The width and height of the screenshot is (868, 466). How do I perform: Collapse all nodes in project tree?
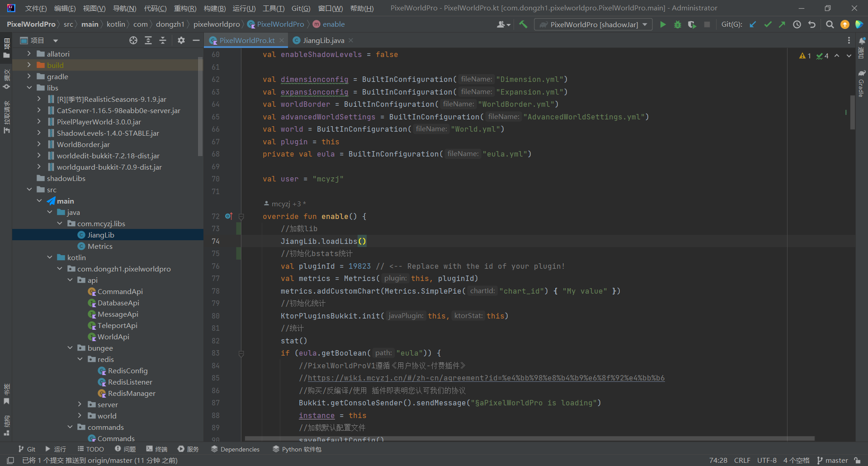(163, 40)
